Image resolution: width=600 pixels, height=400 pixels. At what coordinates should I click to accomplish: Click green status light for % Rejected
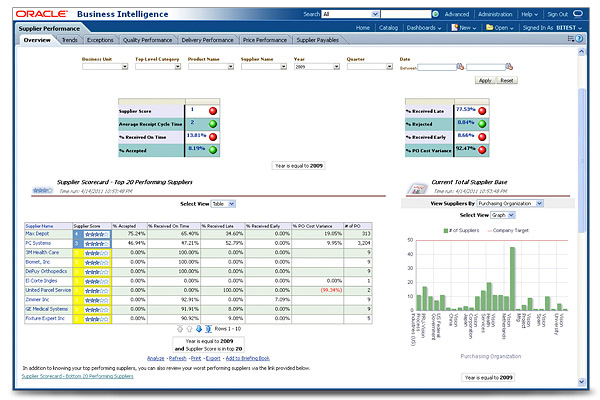pyautogui.click(x=483, y=124)
